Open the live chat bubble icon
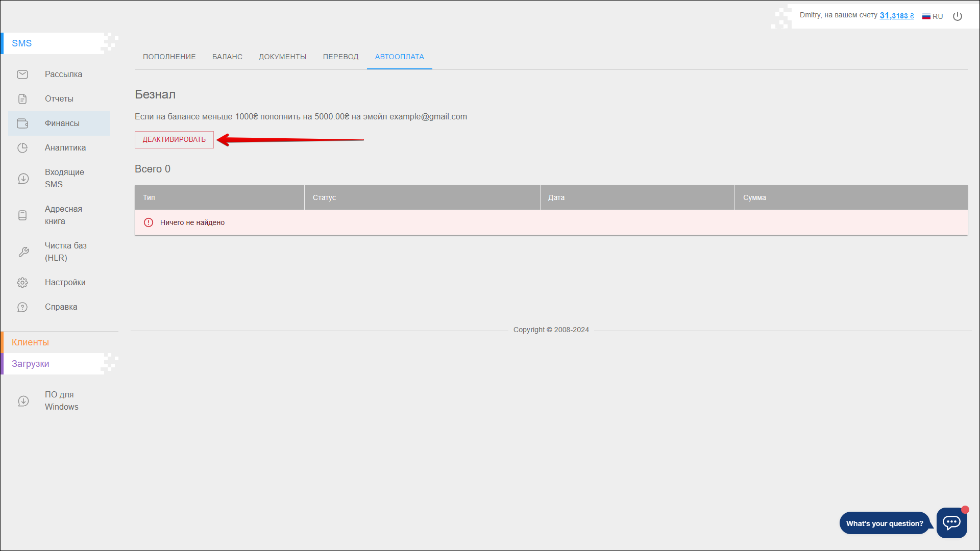The image size is (980, 551). point(951,522)
